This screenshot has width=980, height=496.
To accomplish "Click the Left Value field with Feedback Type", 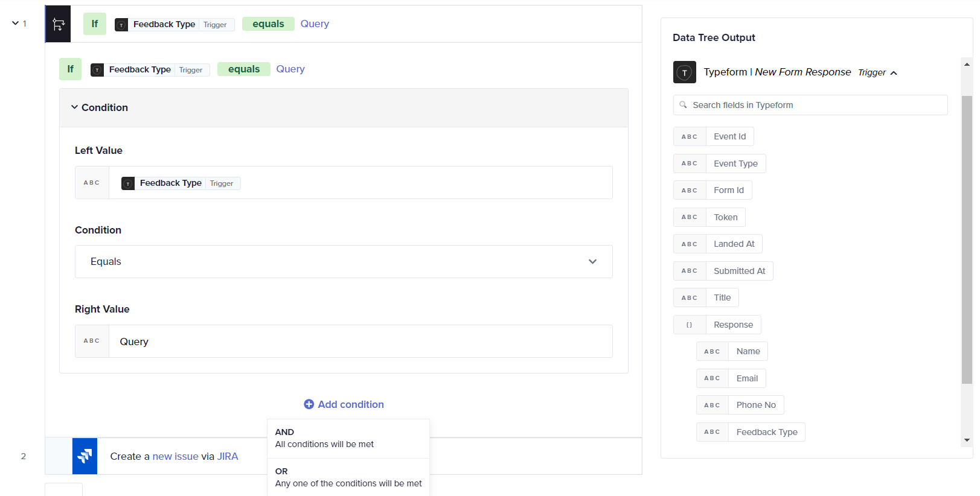I will [344, 183].
